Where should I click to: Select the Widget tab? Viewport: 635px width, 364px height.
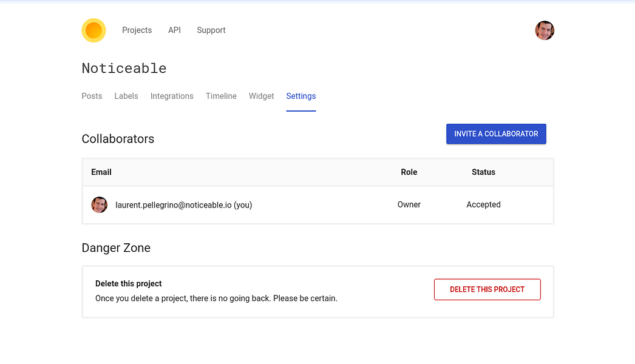[261, 96]
